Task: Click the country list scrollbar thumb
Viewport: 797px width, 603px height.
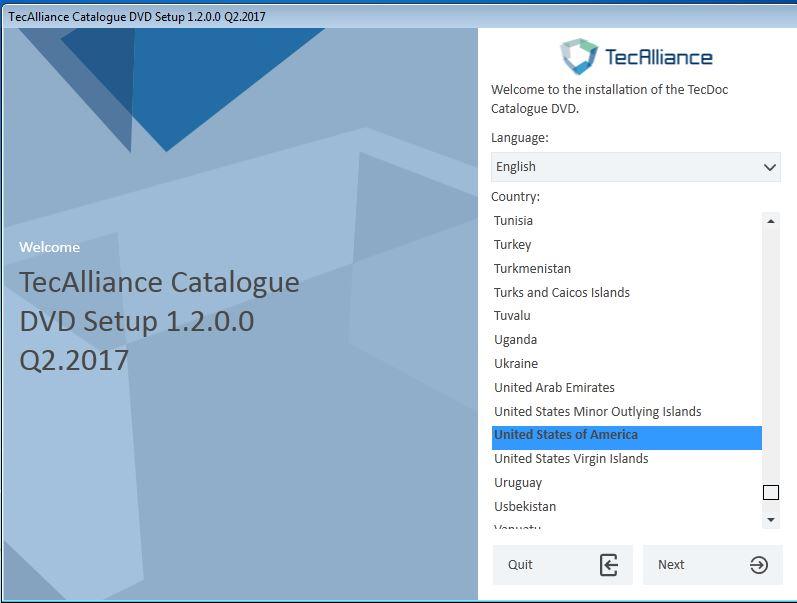Action: point(770,492)
